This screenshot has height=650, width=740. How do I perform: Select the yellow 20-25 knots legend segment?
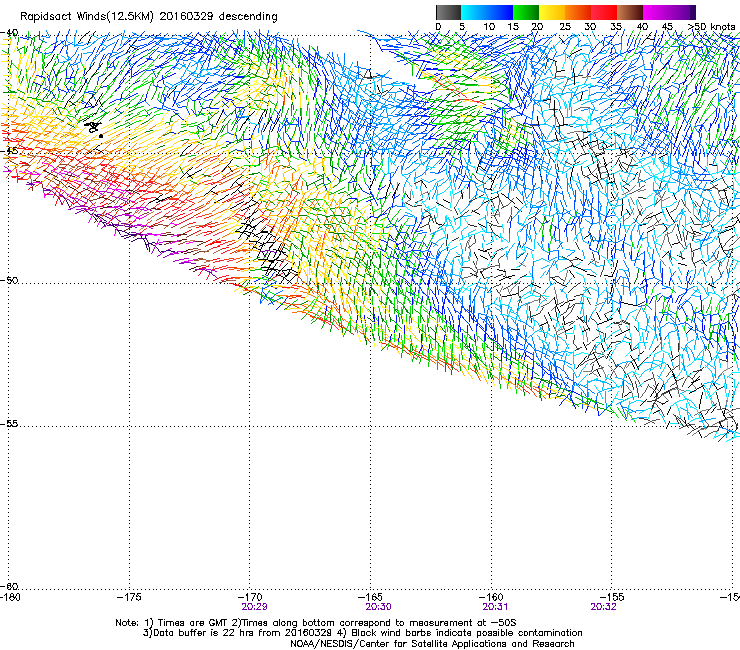pos(552,12)
